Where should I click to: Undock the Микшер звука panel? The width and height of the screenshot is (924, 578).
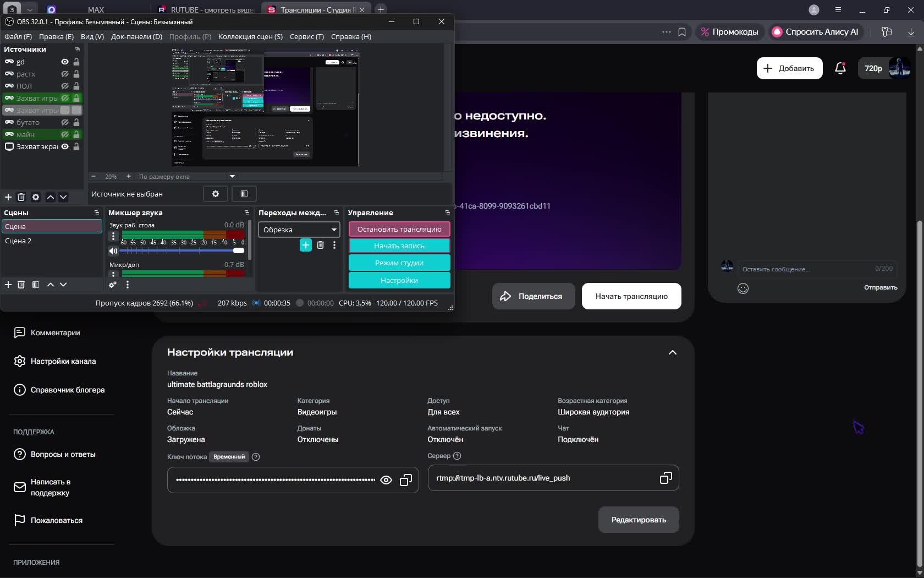click(247, 212)
